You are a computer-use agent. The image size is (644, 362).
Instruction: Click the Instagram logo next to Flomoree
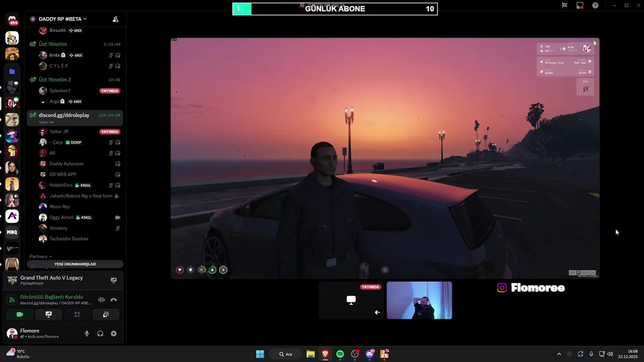pyautogui.click(x=502, y=288)
